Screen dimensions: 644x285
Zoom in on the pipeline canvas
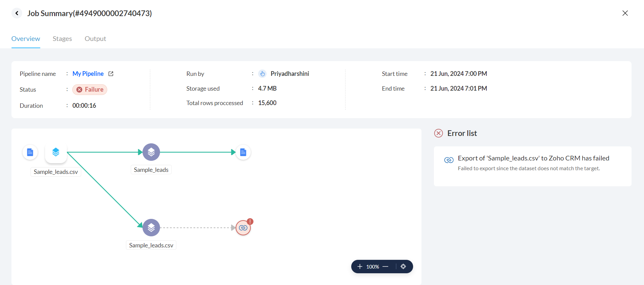[360, 267]
